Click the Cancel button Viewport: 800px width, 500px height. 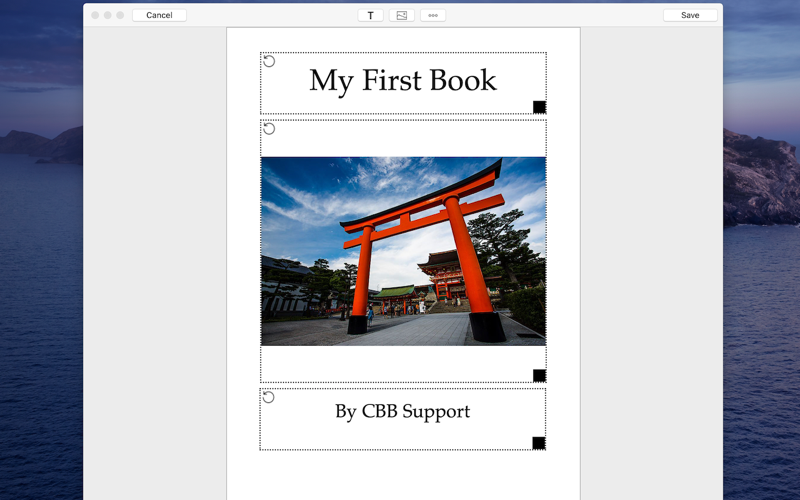pos(159,15)
